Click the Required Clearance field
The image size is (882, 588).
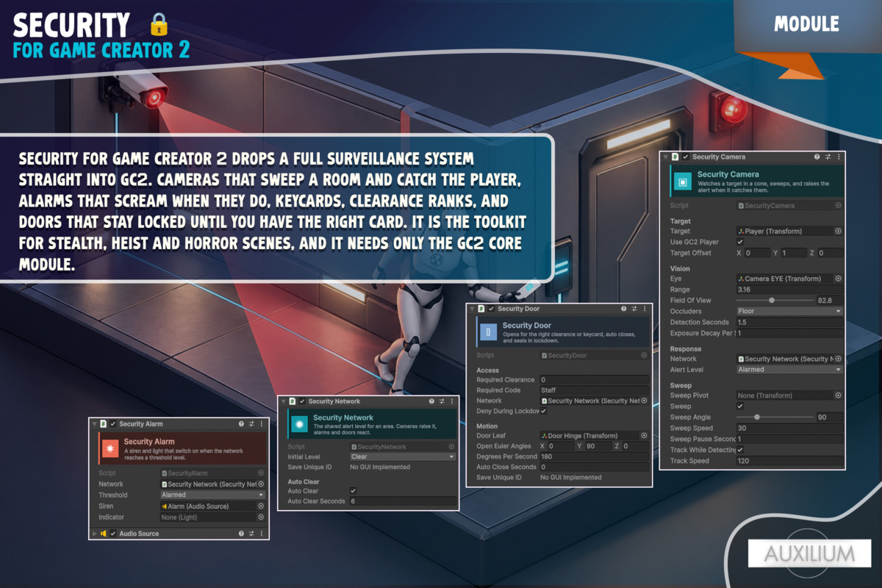[x=594, y=380]
